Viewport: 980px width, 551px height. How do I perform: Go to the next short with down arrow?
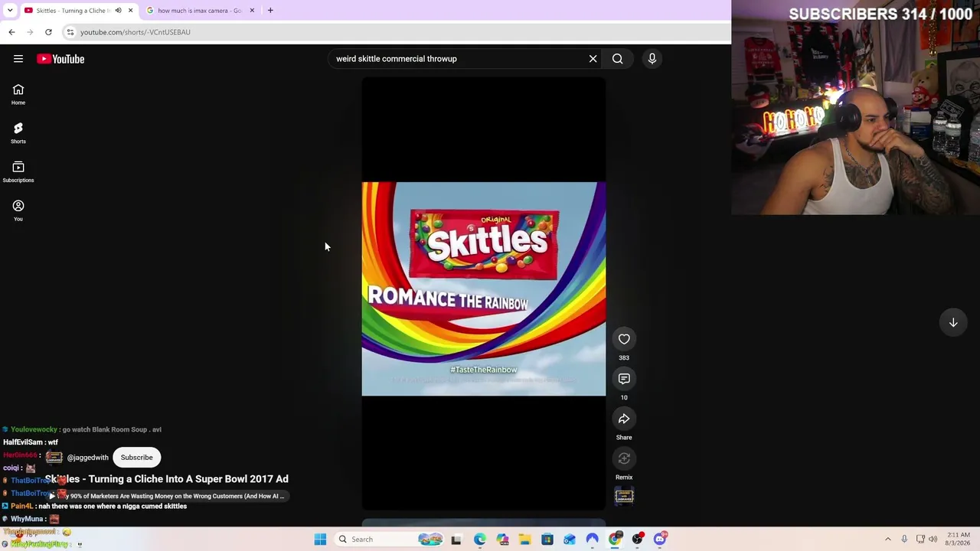(x=953, y=323)
